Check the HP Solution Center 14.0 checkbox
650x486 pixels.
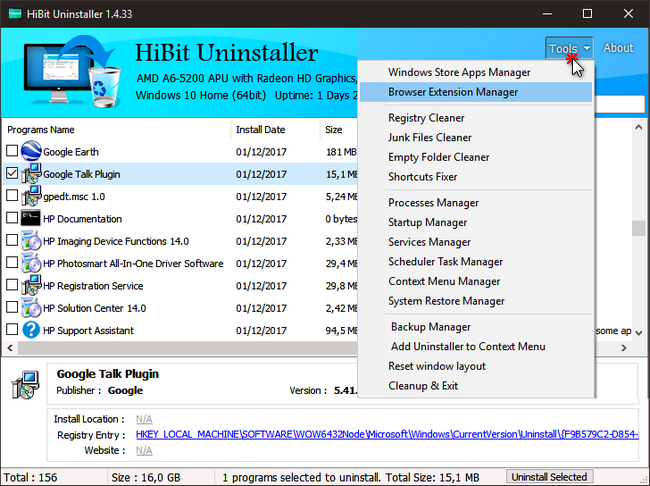pos(12,307)
